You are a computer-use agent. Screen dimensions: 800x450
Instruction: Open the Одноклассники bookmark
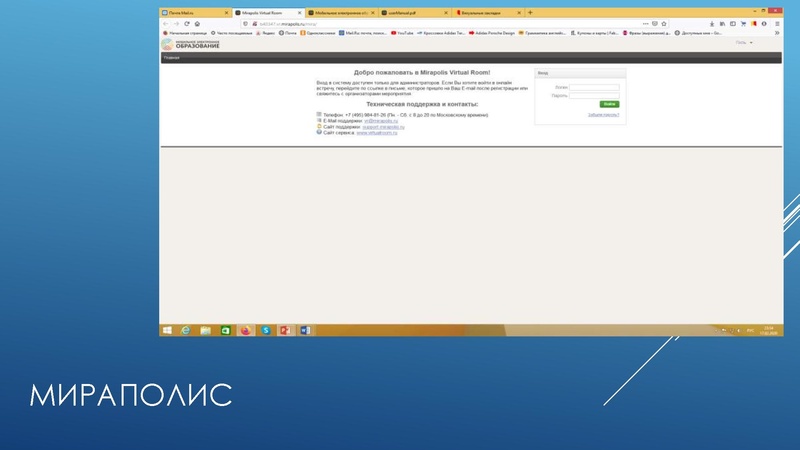tap(318, 33)
